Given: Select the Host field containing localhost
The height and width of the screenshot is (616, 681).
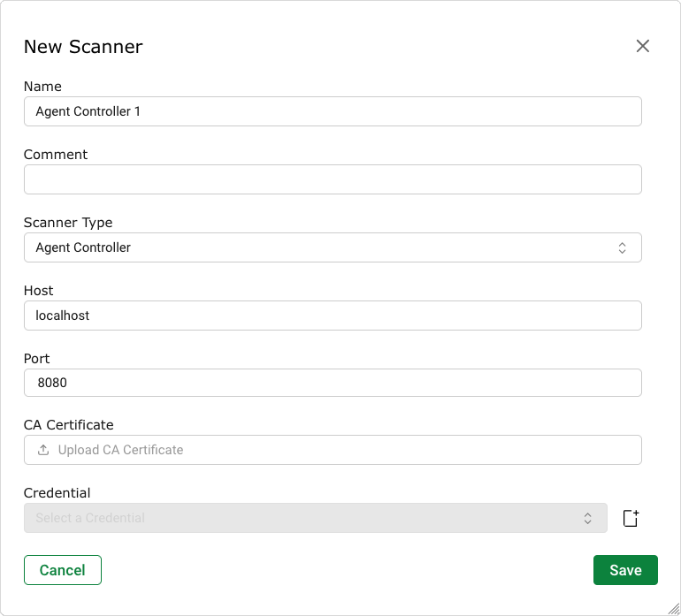Looking at the screenshot, I should [x=333, y=316].
